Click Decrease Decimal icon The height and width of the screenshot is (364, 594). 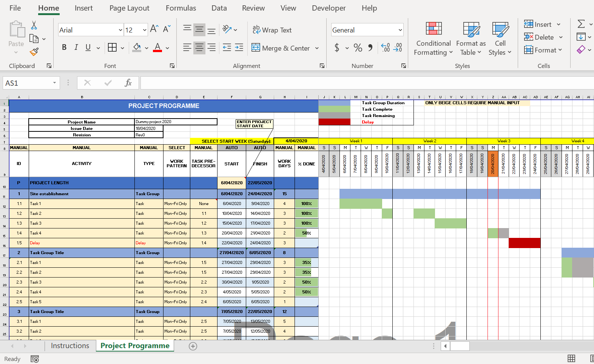click(398, 48)
